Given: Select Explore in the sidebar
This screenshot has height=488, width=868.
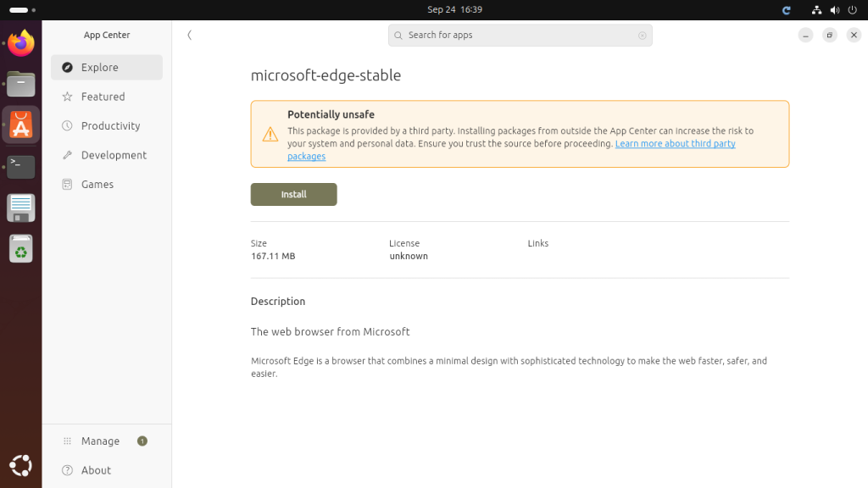Looking at the screenshot, I should pyautogui.click(x=107, y=68).
